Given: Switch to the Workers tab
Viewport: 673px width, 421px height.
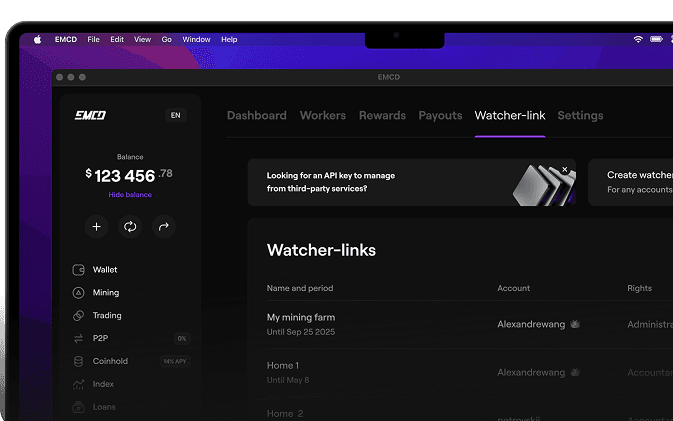Looking at the screenshot, I should (x=323, y=116).
